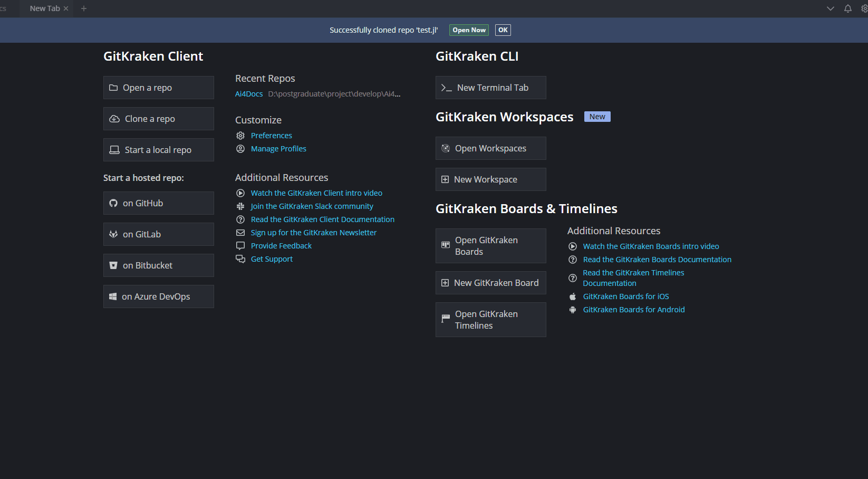This screenshot has width=868, height=479.
Task: Switch to the New Tab tab
Action: (x=44, y=8)
